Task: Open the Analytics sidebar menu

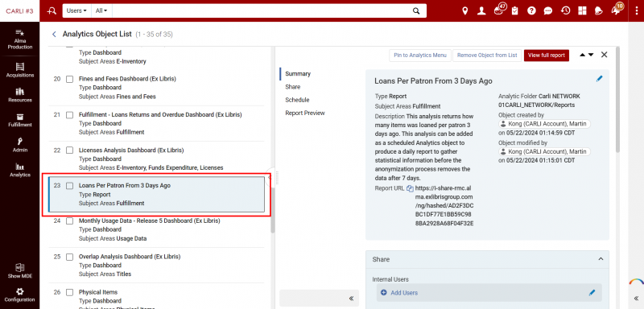Action: click(x=19, y=171)
